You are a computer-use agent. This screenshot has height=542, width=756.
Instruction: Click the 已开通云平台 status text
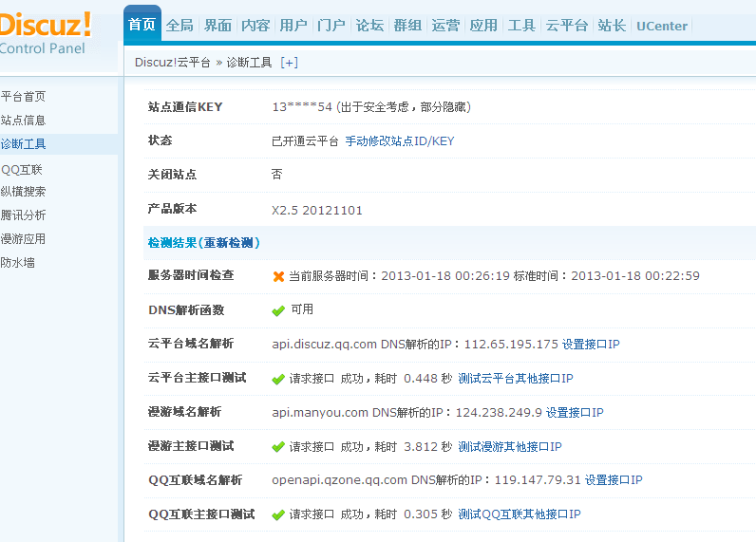point(305,141)
